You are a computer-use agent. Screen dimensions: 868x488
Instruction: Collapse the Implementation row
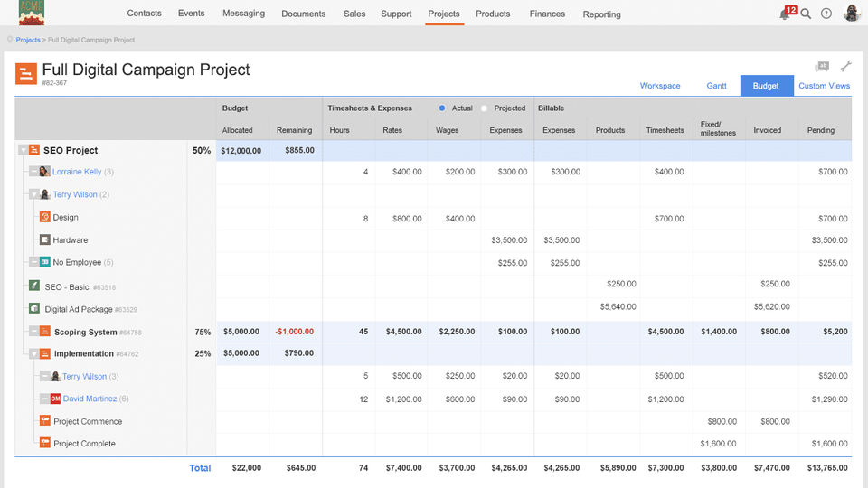coord(33,354)
